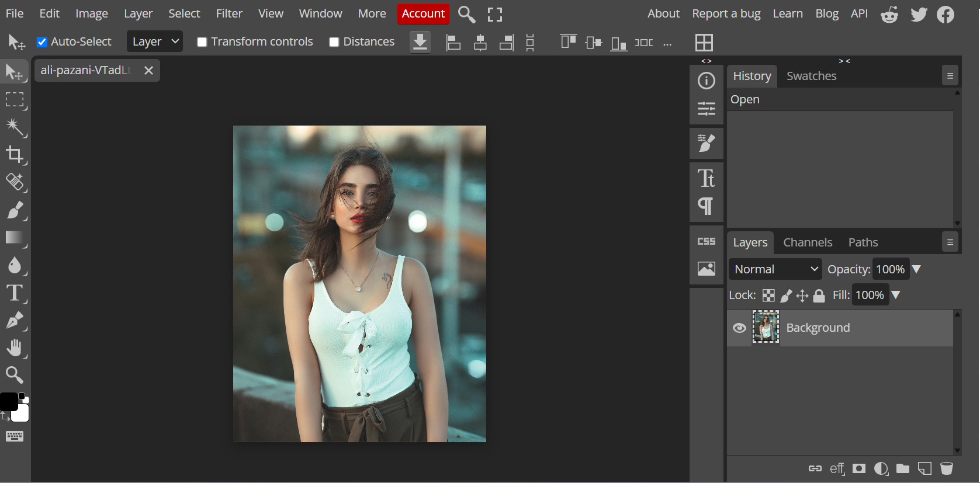Click the red Account button

[x=423, y=13]
